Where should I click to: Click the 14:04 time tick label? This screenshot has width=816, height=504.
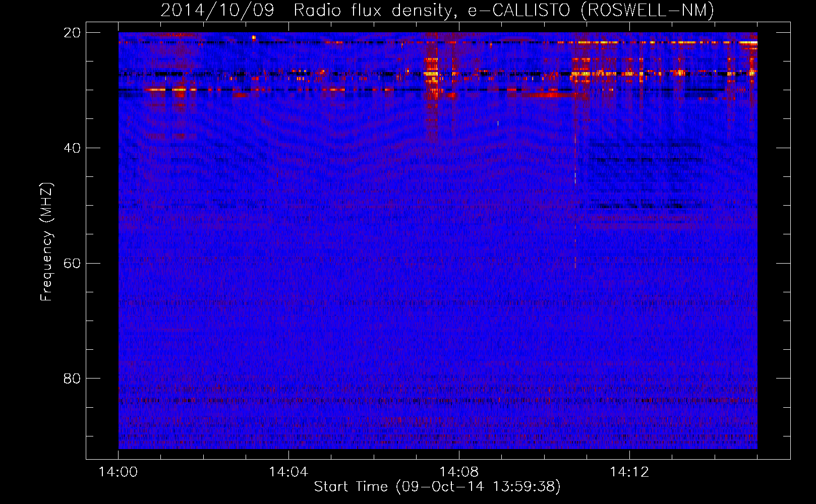click(288, 472)
